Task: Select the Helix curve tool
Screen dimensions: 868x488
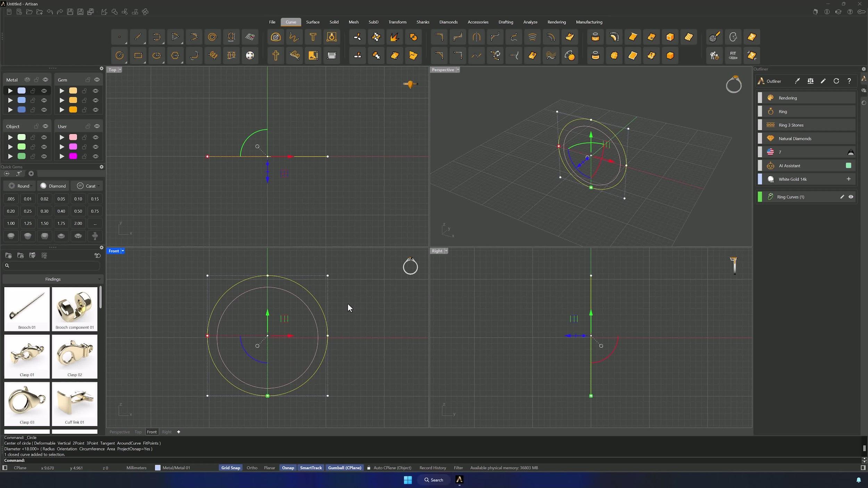Action: click(x=213, y=56)
